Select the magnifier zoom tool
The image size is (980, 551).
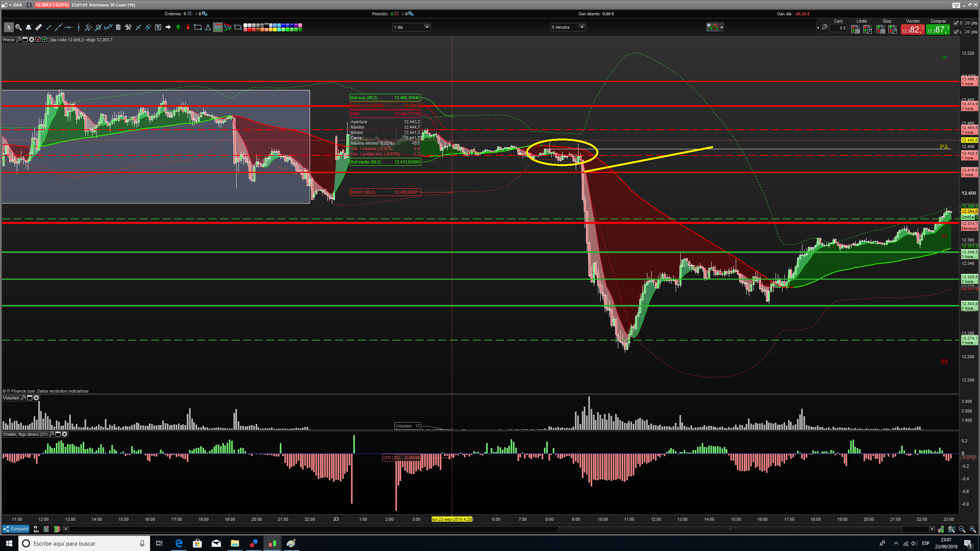click(x=18, y=27)
